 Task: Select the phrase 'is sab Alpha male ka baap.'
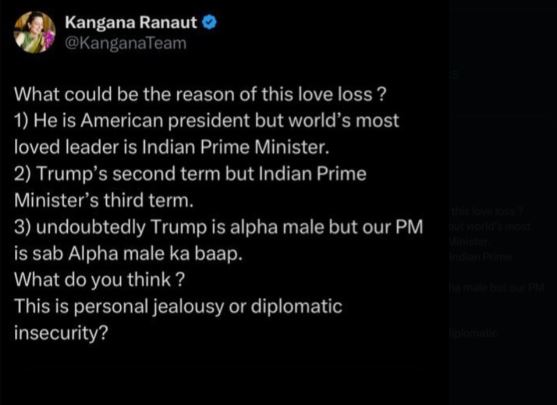pyautogui.click(x=128, y=254)
